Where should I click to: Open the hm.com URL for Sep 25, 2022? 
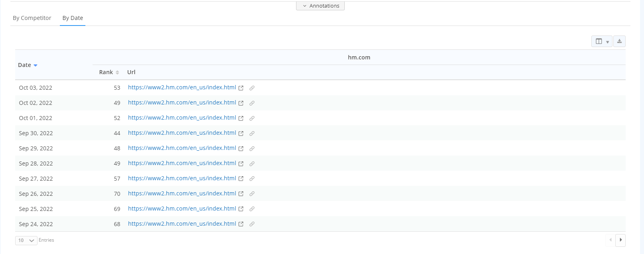pos(182,209)
